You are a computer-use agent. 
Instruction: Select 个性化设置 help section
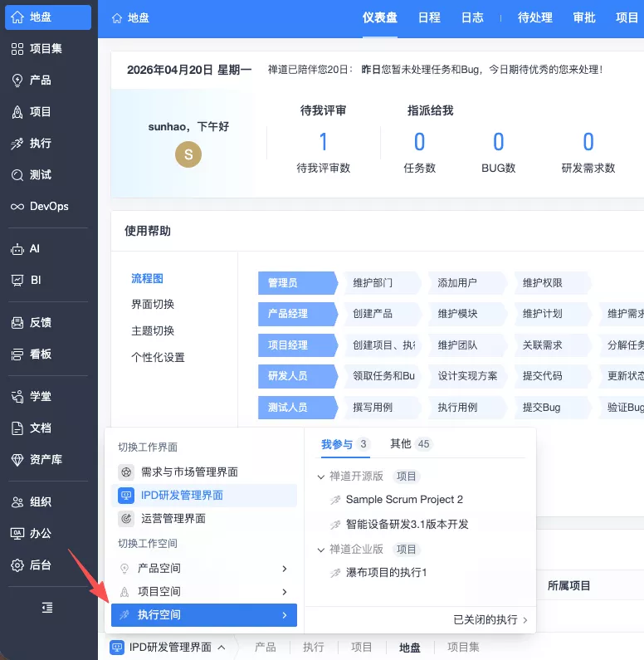pos(159,358)
